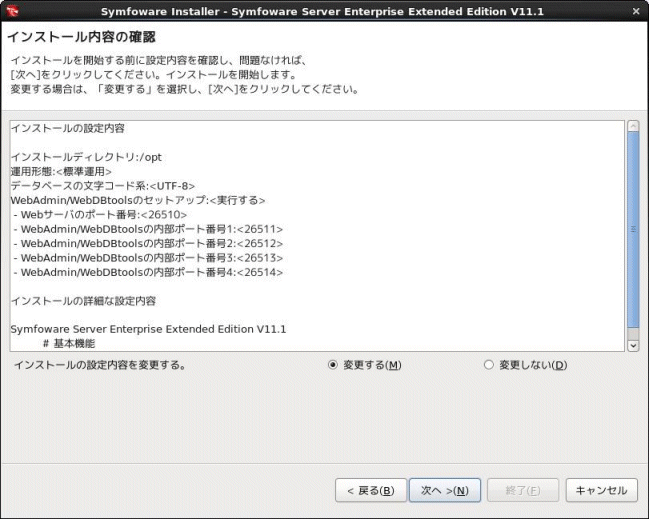Click the 内部ポート番号1:<26511> line
Screen dimensions: 649x519
tap(148, 229)
